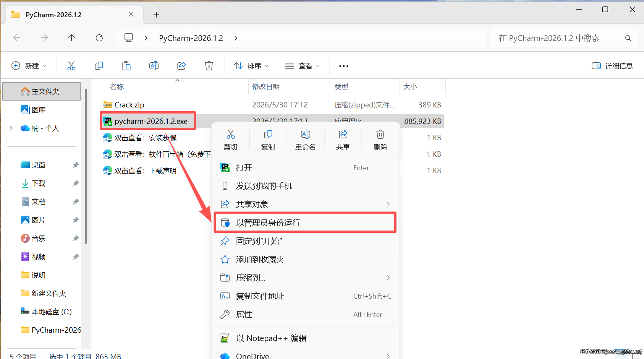Screen dimensions: 644x359
Task: Unpin 文档 using its pin icon
Action: [76, 202]
